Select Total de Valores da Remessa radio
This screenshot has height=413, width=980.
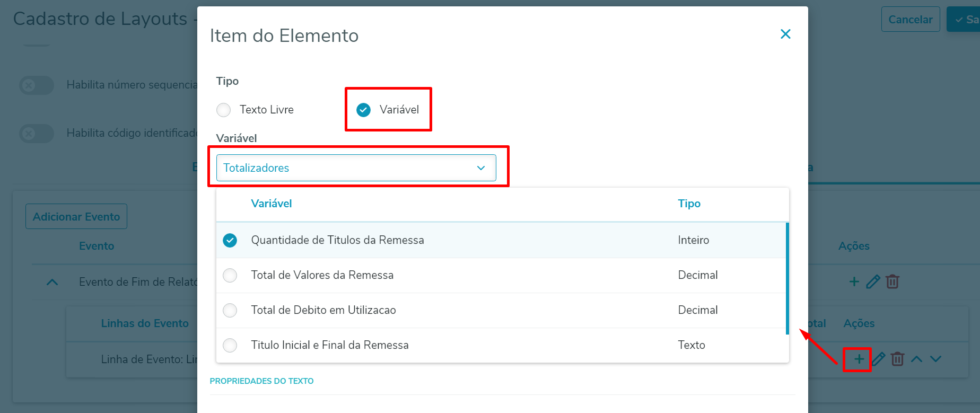click(x=230, y=275)
